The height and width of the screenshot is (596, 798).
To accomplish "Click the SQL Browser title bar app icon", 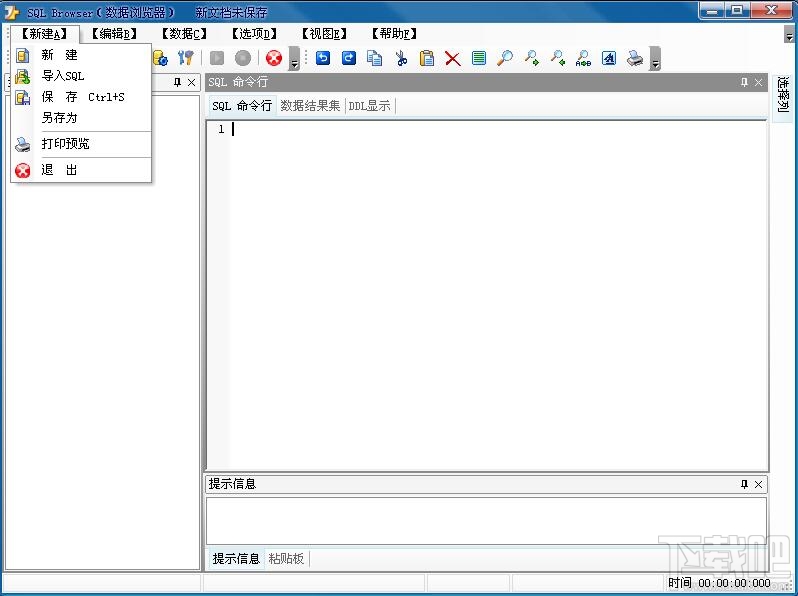I will pos(11,12).
